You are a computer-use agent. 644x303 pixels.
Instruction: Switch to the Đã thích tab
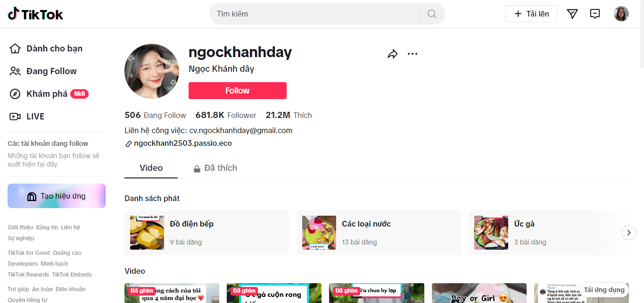[215, 168]
